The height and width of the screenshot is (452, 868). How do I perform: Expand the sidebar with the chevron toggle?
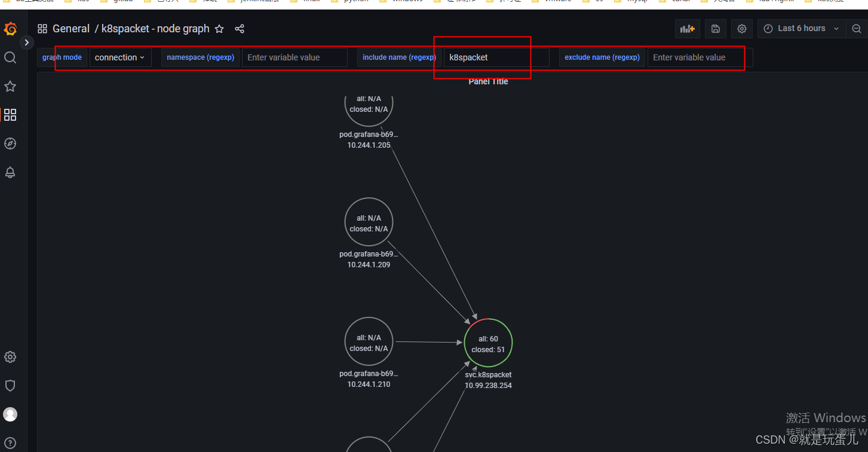(x=27, y=42)
